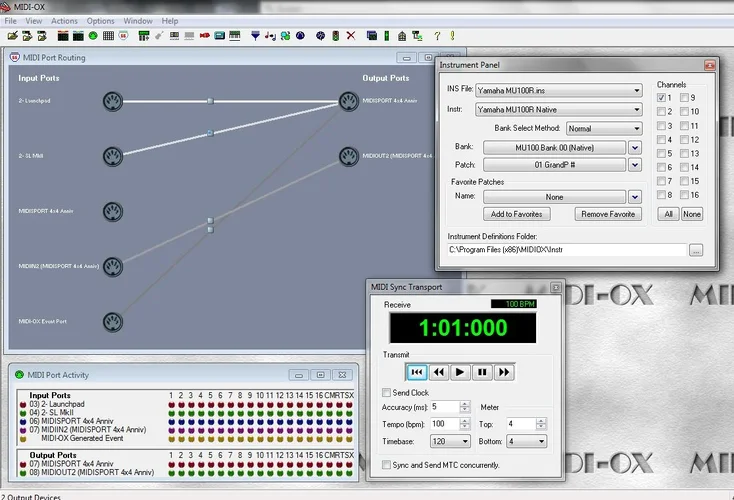The image size is (734, 500).
Task: Browse Instrument Definitions Folder button
Action: coord(696,250)
